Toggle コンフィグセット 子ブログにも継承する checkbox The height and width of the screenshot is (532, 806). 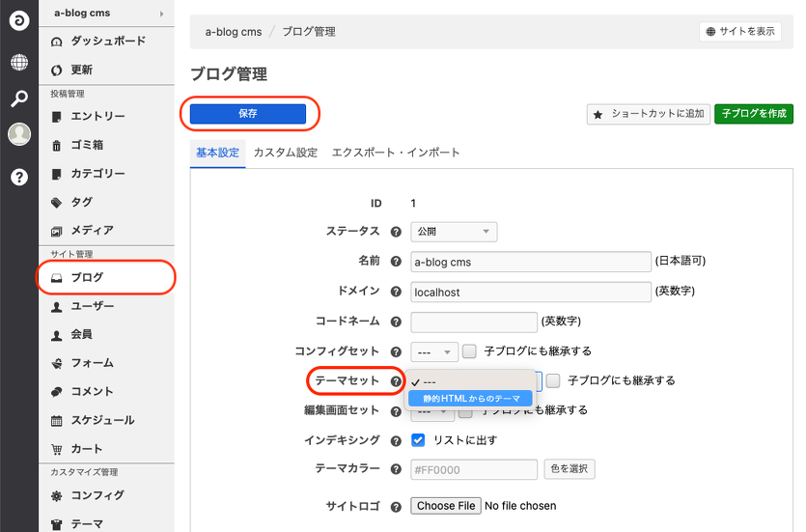470,351
